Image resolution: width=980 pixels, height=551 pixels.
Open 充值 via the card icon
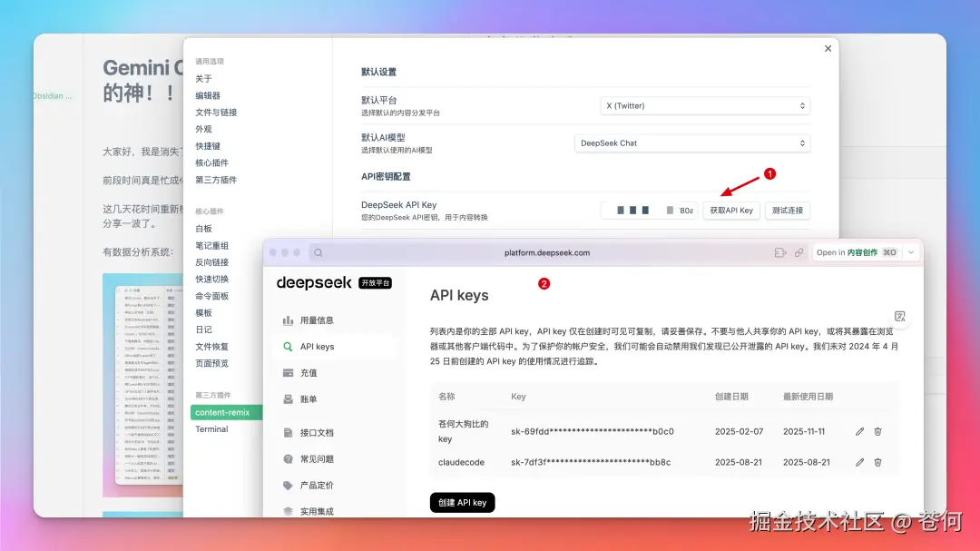click(x=289, y=372)
